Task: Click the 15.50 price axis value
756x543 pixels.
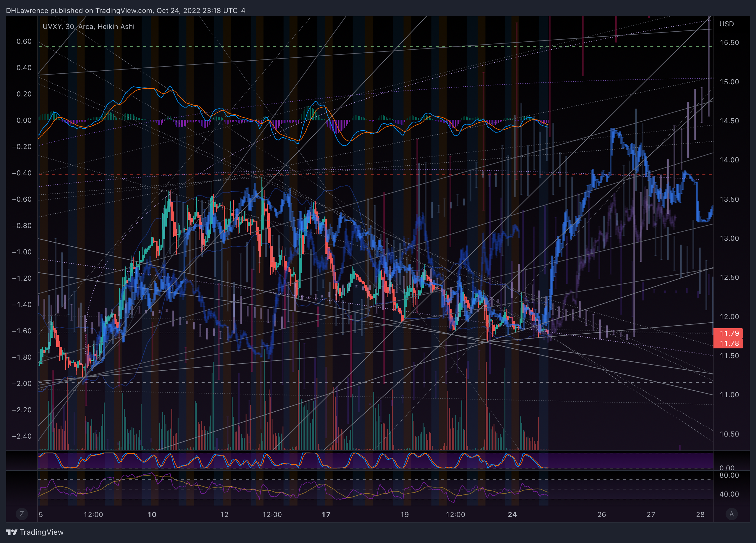Action: click(x=729, y=43)
